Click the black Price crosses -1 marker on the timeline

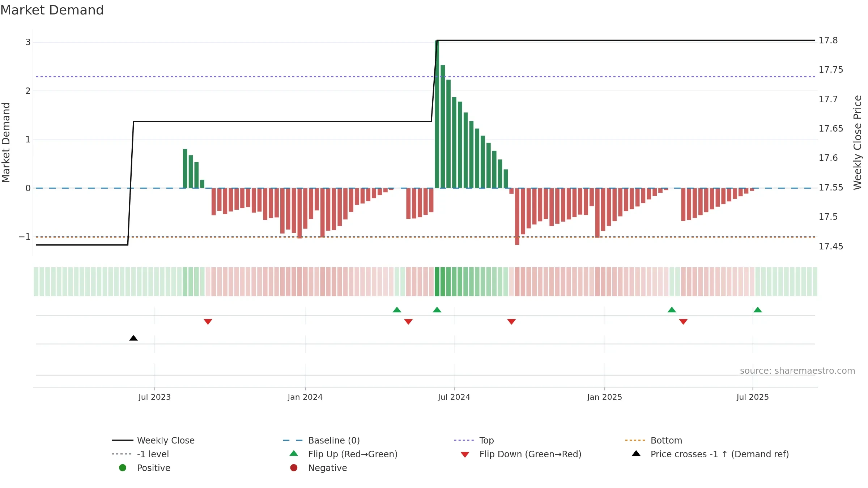click(x=133, y=338)
